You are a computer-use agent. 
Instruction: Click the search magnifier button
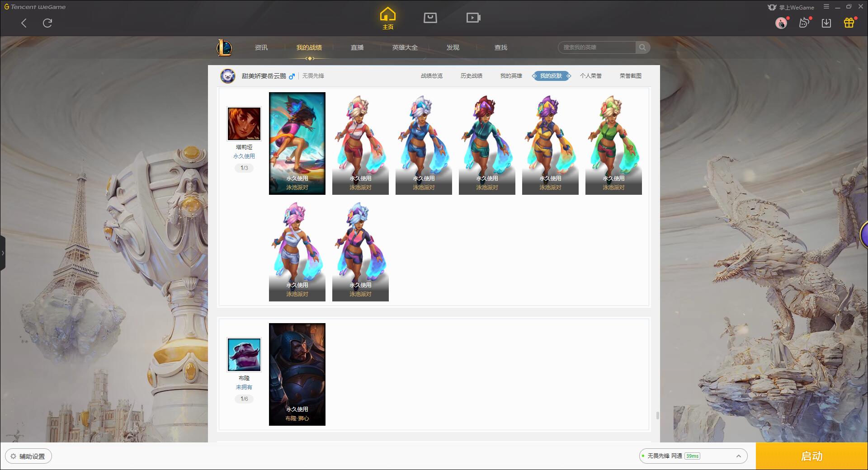click(642, 47)
